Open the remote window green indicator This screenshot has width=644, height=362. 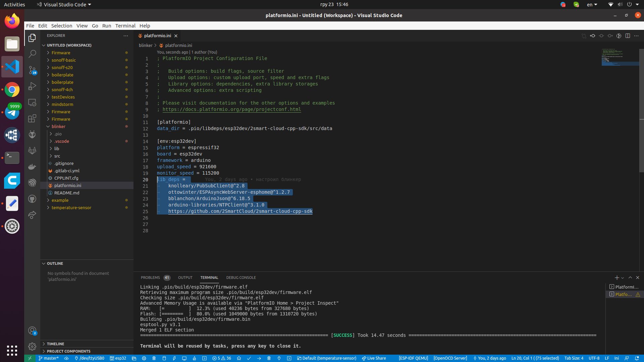[x=30, y=358]
